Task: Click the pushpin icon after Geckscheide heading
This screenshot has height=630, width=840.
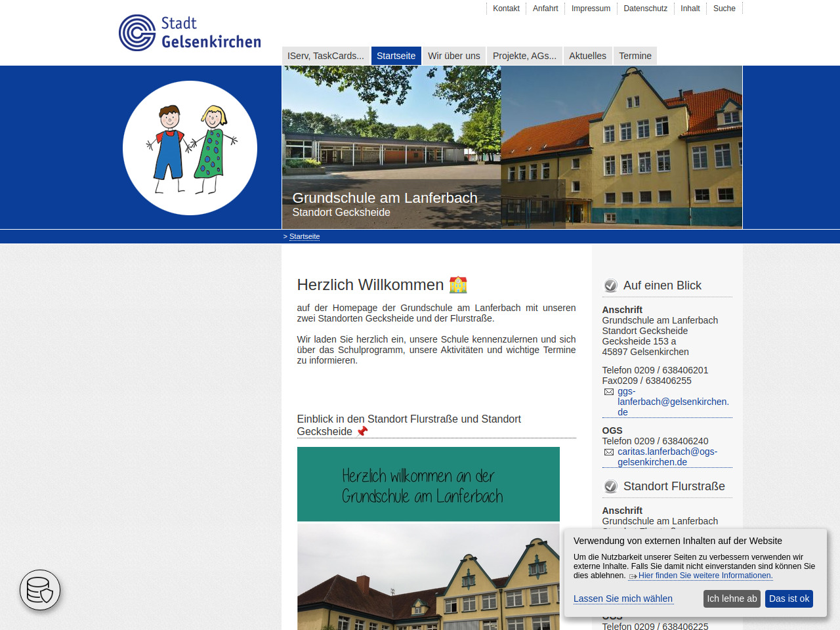Action: [362, 431]
